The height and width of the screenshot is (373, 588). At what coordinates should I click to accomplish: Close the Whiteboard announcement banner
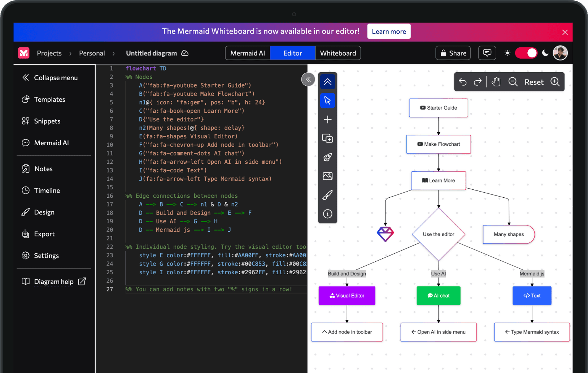tap(565, 32)
